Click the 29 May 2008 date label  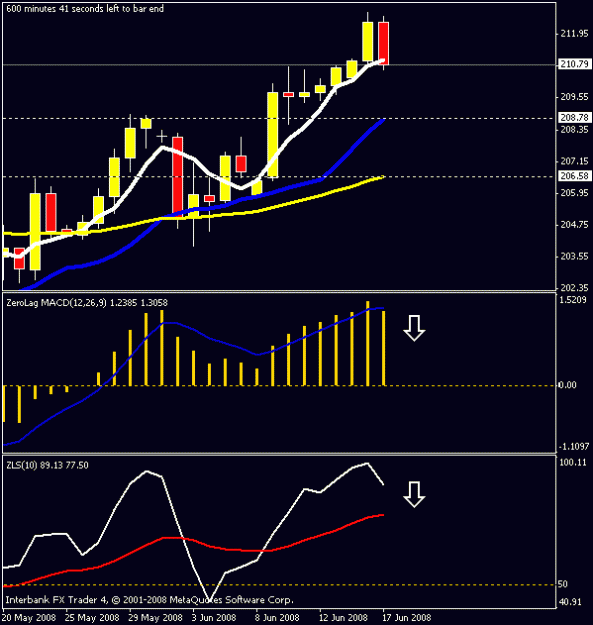click(155, 618)
